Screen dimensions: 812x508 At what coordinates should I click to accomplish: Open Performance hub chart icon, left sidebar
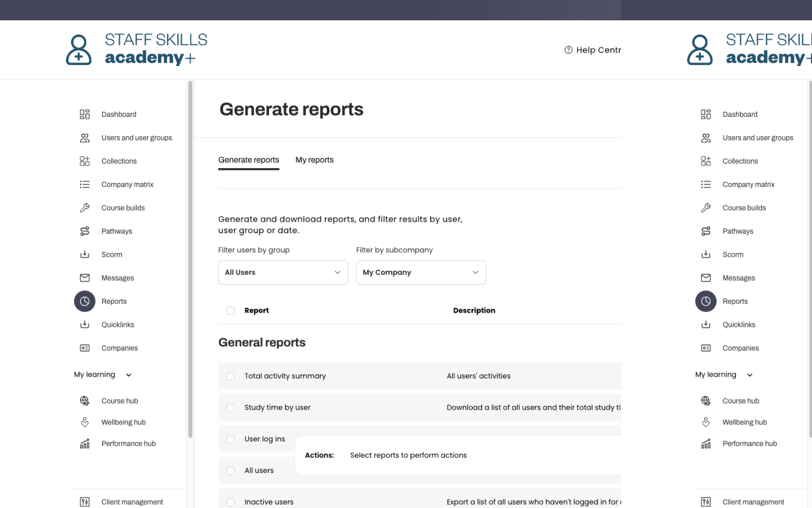click(x=85, y=444)
